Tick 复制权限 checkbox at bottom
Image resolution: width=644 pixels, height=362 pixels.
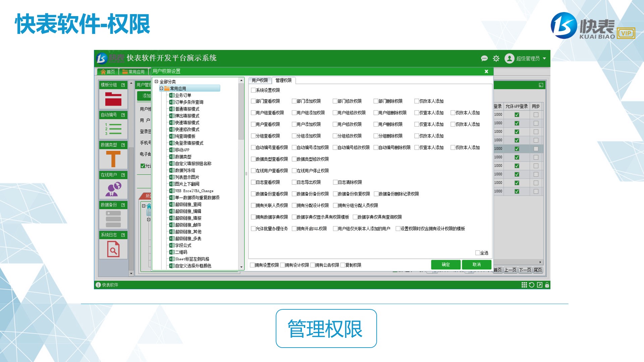click(343, 265)
